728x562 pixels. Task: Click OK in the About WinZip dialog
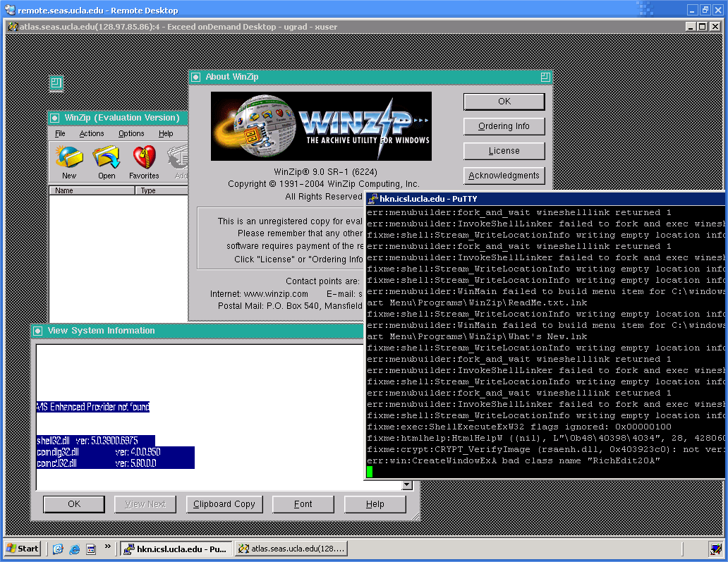[504, 102]
